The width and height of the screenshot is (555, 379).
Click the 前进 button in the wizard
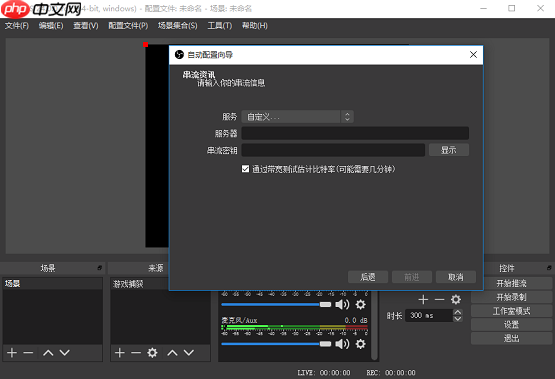(x=412, y=277)
